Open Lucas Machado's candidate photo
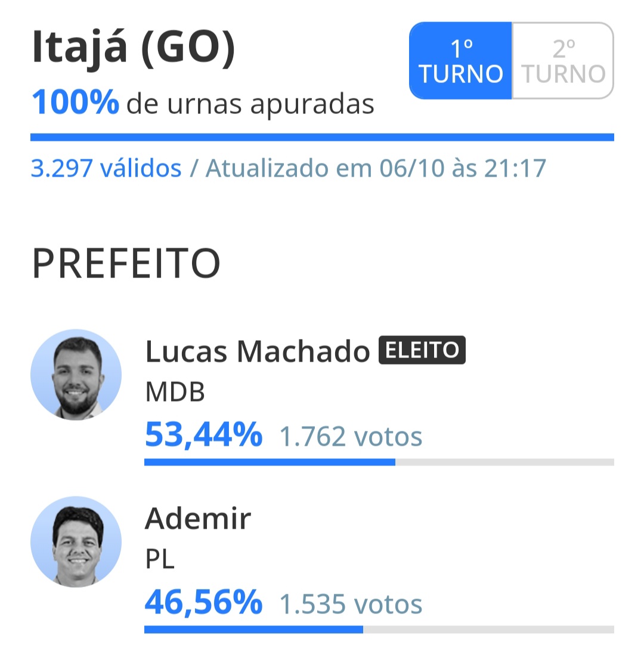644x657 pixels. [x=76, y=375]
